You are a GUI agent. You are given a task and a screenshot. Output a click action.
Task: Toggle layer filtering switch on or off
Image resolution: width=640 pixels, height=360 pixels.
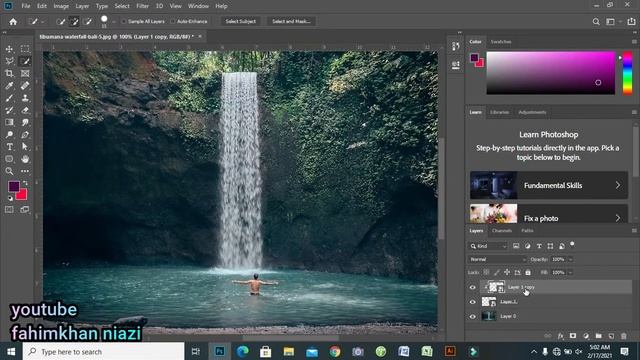tap(572, 244)
